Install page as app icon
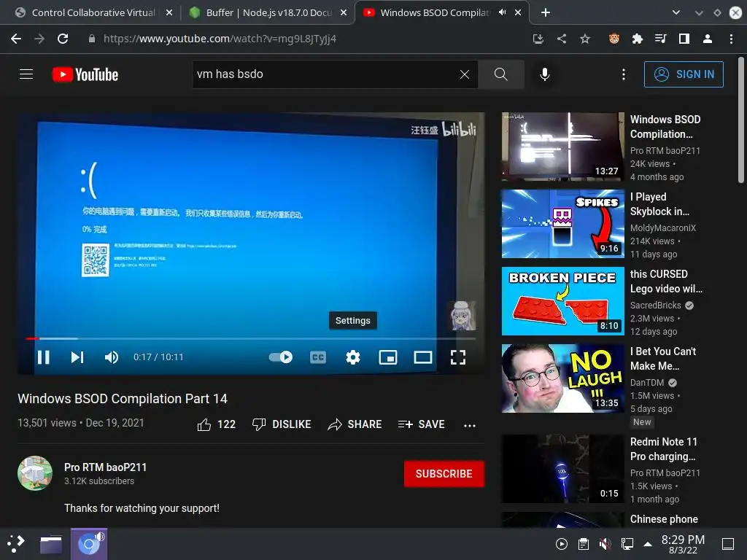Screen dimensions: 747x560 click(x=538, y=39)
